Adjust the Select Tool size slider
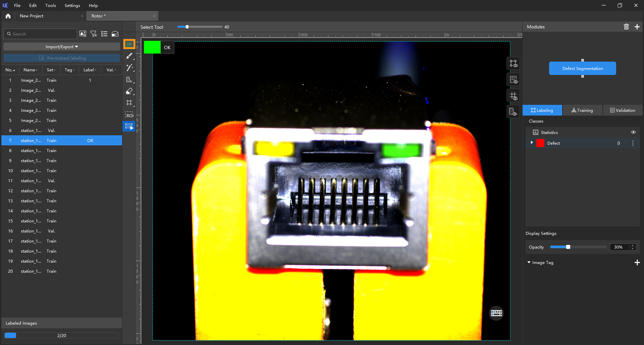The image size is (644, 345). pos(187,27)
